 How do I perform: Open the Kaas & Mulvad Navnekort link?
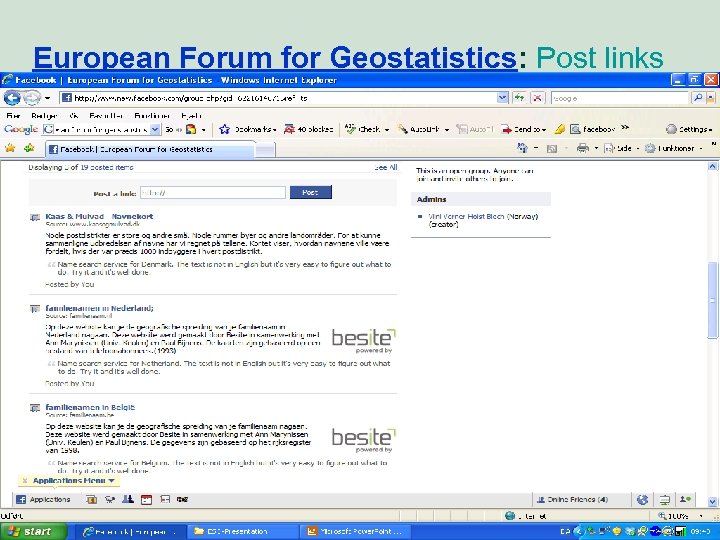tap(99, 216)
